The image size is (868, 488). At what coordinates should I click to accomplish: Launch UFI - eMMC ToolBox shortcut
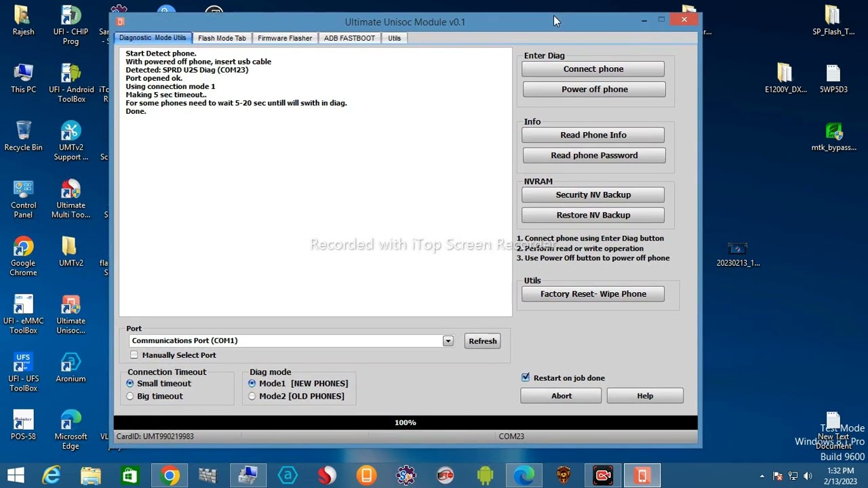tap(23, 314)
